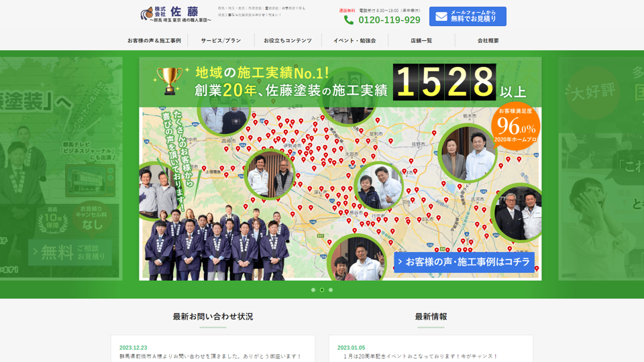644x362 pixels.
Task: Expand the イベント・勉強会 menu
Action: (354, 41)
